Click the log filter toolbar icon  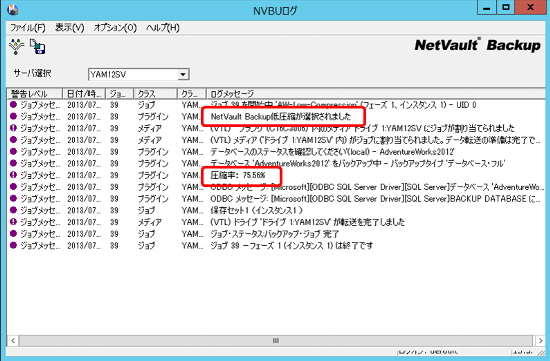click(x=16, y=46)
